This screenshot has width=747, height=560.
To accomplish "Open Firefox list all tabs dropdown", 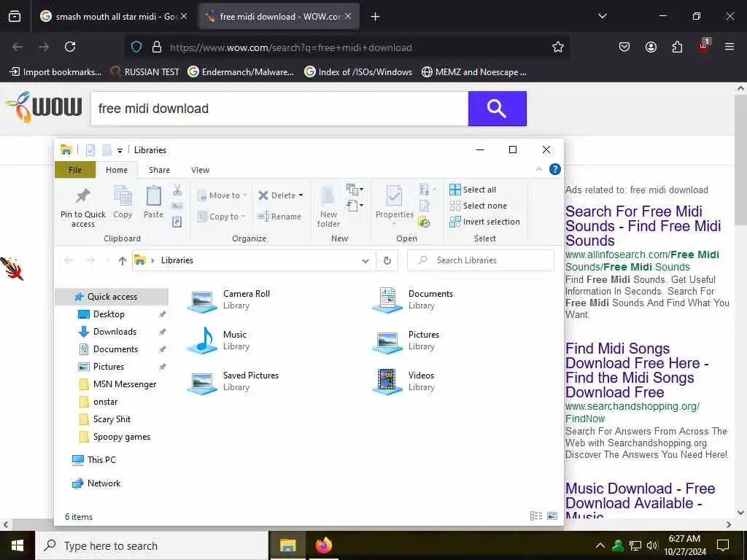I will (x=602, y=16).
